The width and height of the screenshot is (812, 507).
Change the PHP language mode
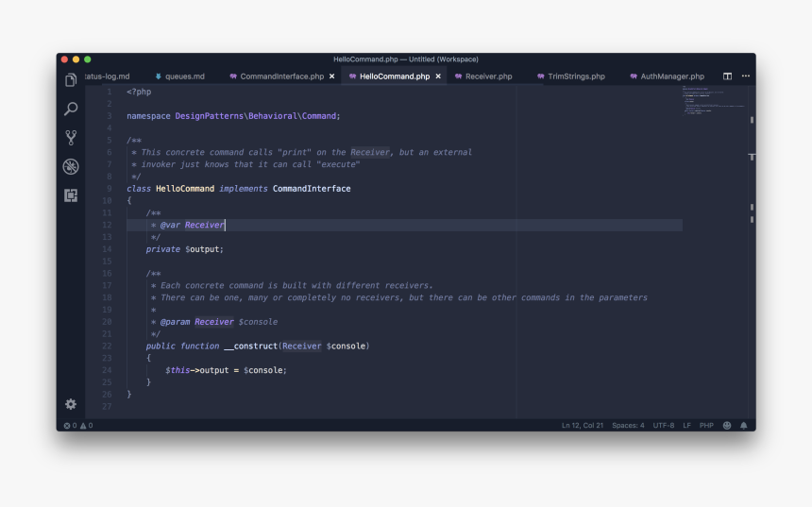[x=706, y=426]
